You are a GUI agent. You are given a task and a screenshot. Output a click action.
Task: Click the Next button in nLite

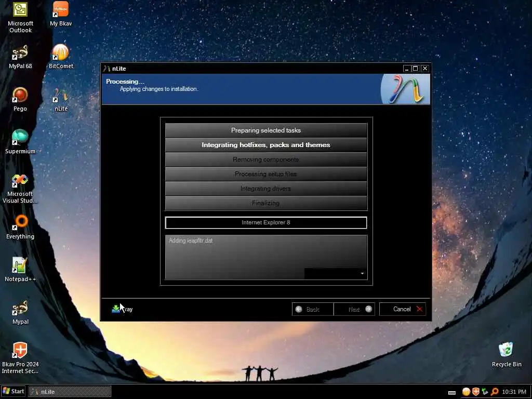(x=354, y=309)
